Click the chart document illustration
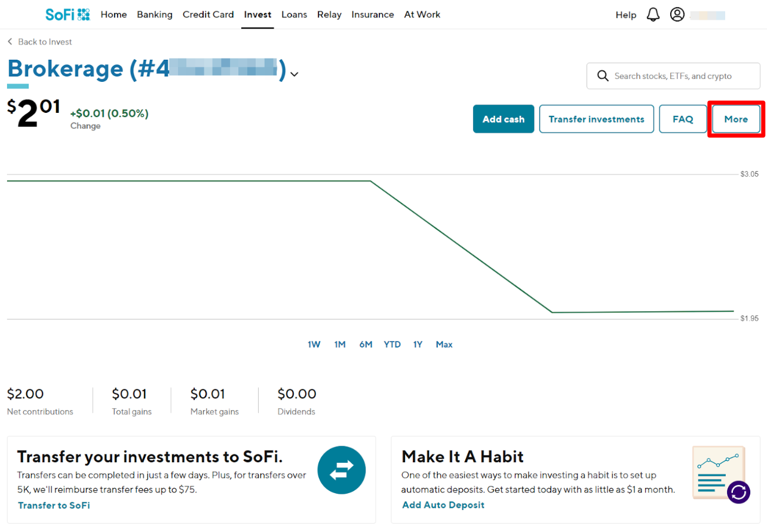 [719, 472]
